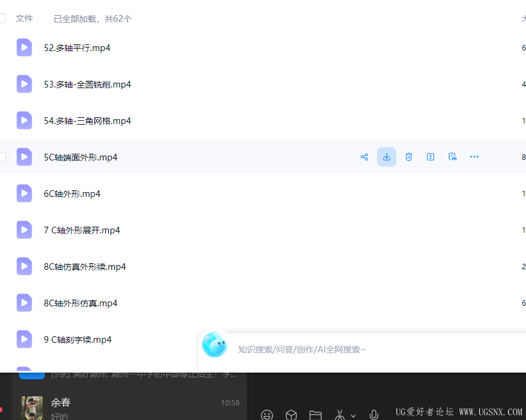Open file 7 C轴外形展开.mp4

[82, 230]
